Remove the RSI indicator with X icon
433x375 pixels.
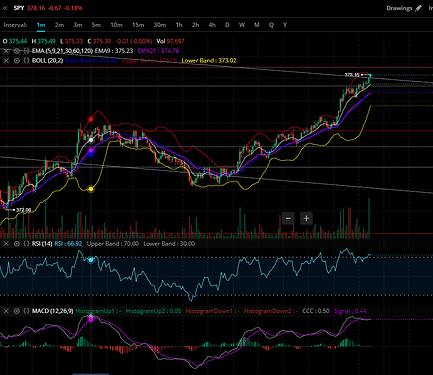click(6, 244)
